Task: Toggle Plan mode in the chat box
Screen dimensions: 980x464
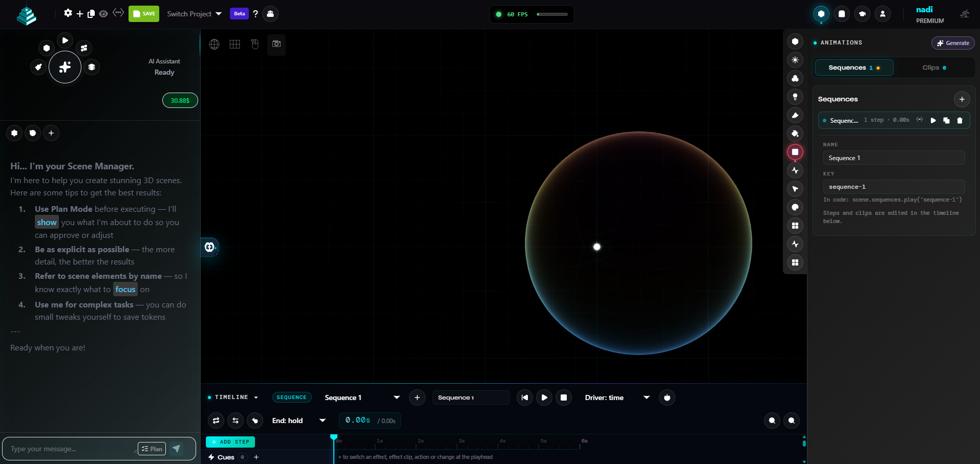Action: click(x=152, y=449)
